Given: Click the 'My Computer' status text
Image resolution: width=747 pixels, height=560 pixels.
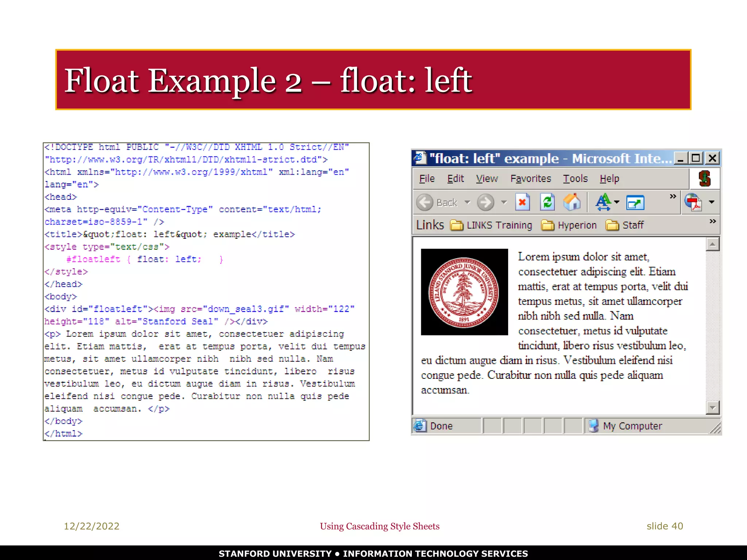Looking at the screenshot, I should coord(632,426).
